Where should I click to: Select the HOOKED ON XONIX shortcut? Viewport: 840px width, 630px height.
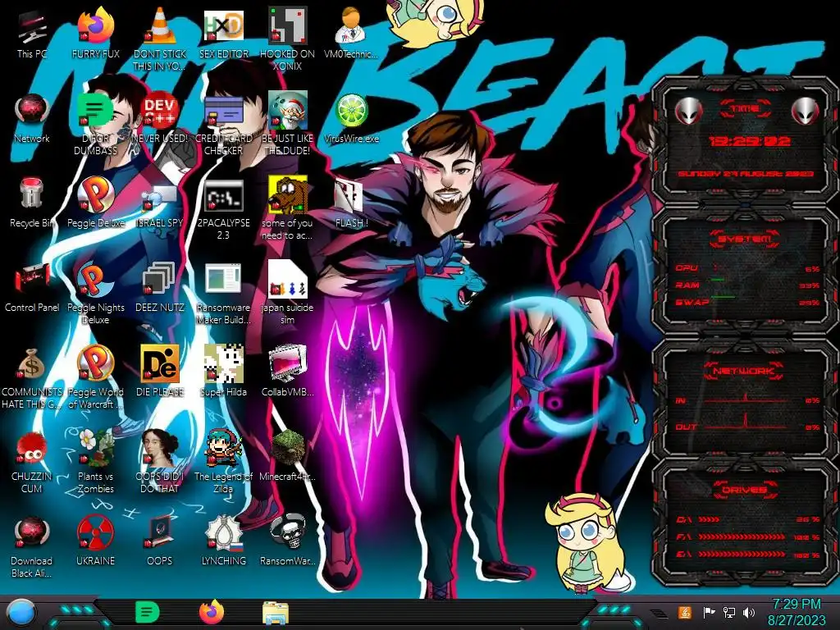(x=287, y=39)
